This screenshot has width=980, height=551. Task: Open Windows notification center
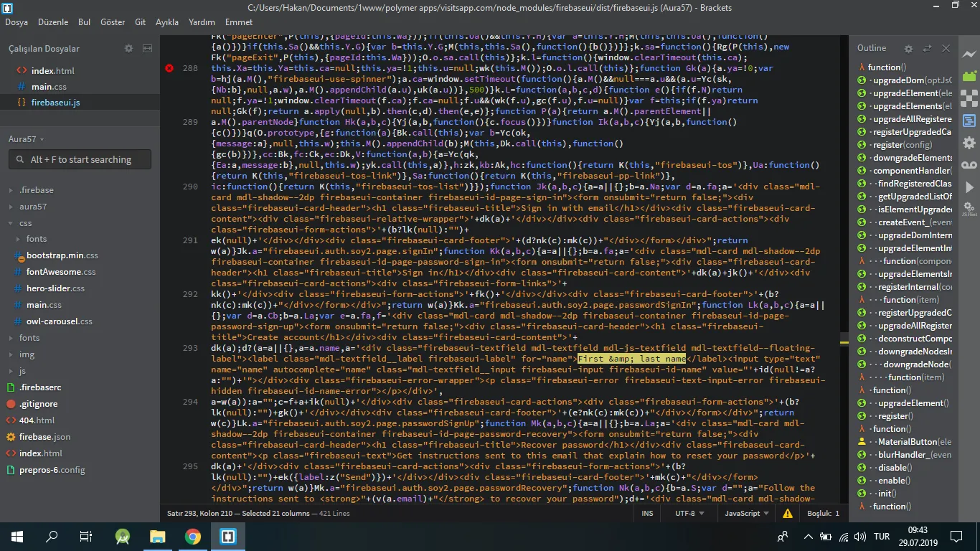point(956,536)
